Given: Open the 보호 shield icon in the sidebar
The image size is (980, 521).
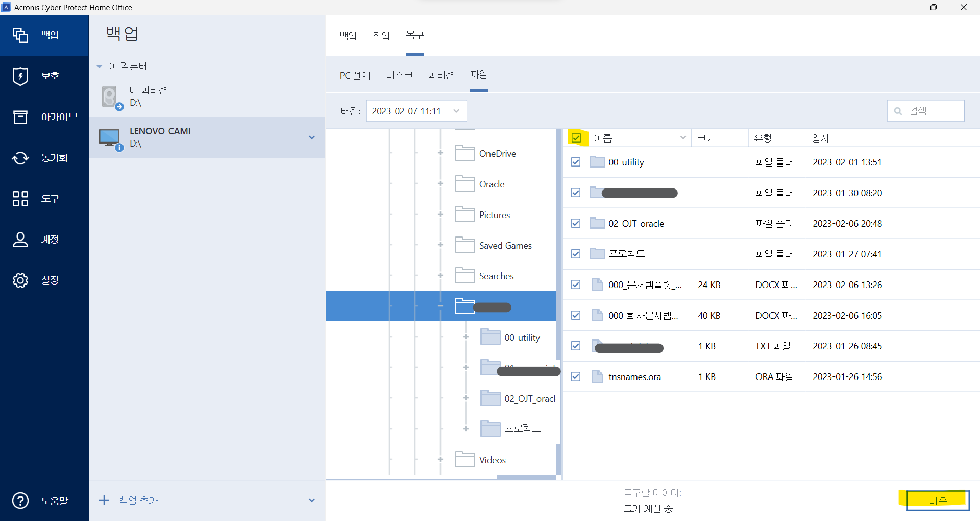Looking at the screenshot, I should tap(20, 76).
